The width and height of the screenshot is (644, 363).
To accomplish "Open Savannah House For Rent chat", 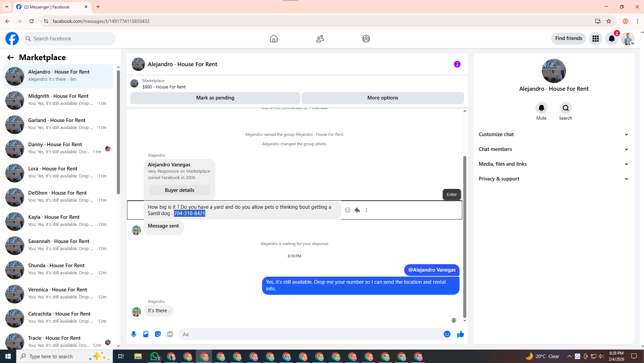I will 58,245.
